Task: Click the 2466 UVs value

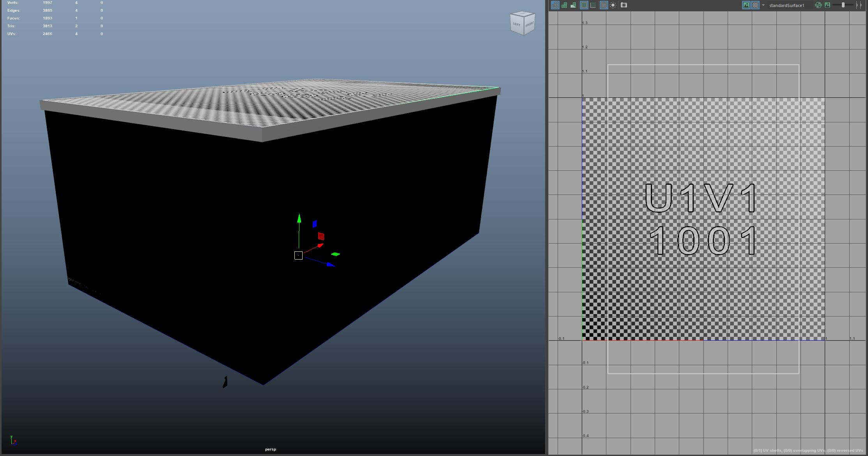Action: tap(48, 34)
